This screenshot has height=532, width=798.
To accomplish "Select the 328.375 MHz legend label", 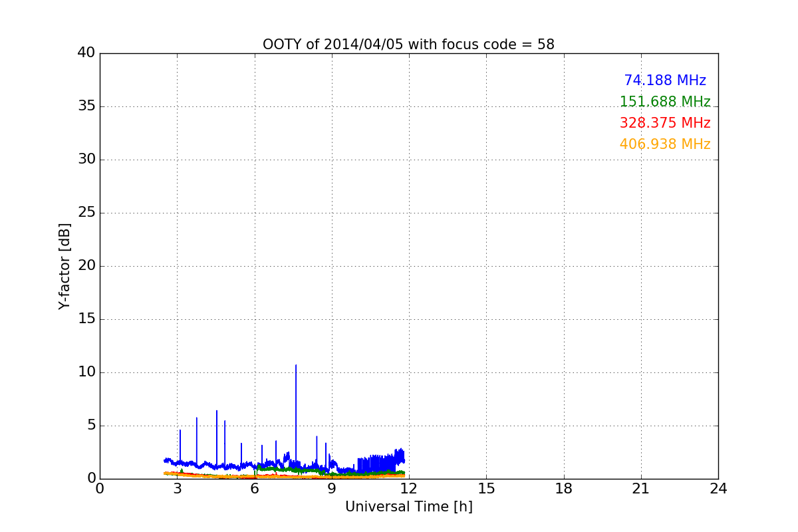I will [x=665, y=123].
